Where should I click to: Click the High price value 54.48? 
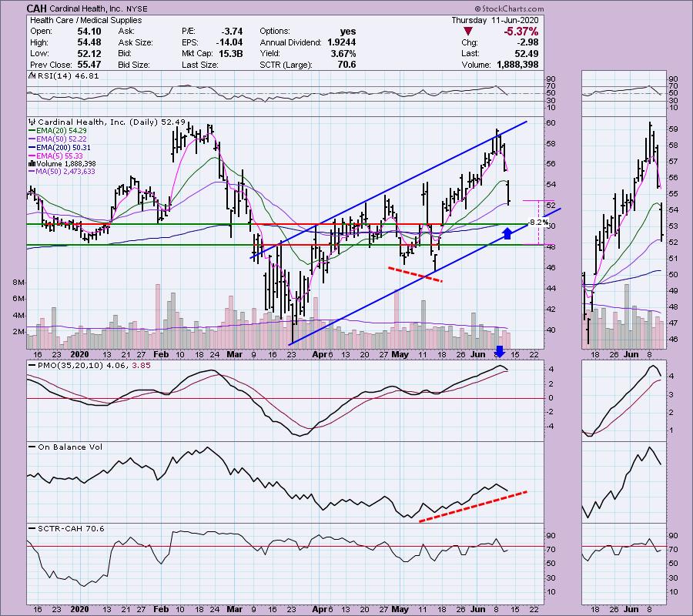[89, 42]
